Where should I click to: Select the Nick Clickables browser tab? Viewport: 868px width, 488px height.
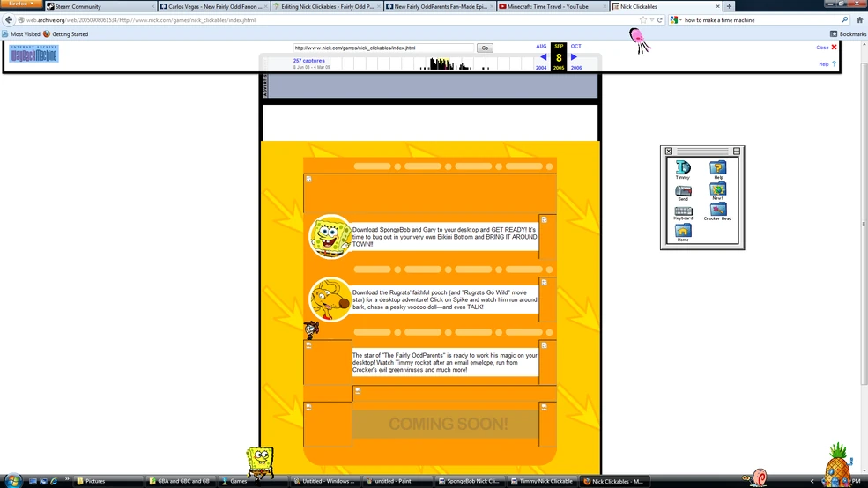666,7
